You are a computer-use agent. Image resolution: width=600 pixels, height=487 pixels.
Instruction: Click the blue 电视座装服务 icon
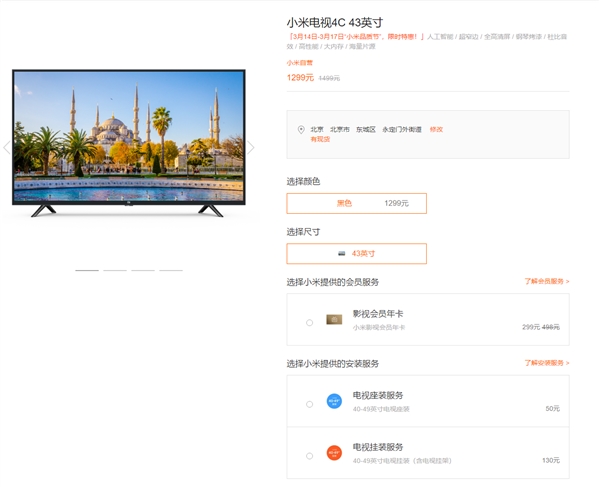(334, 401)
